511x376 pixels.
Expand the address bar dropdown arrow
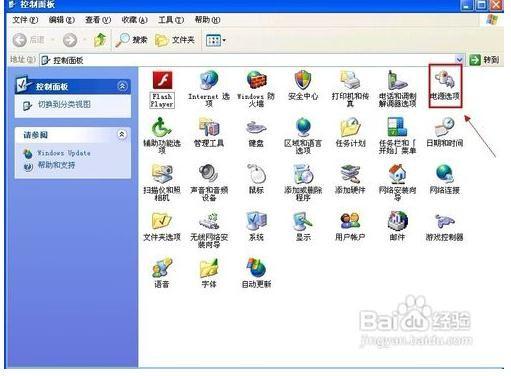[x=459, y=60]
